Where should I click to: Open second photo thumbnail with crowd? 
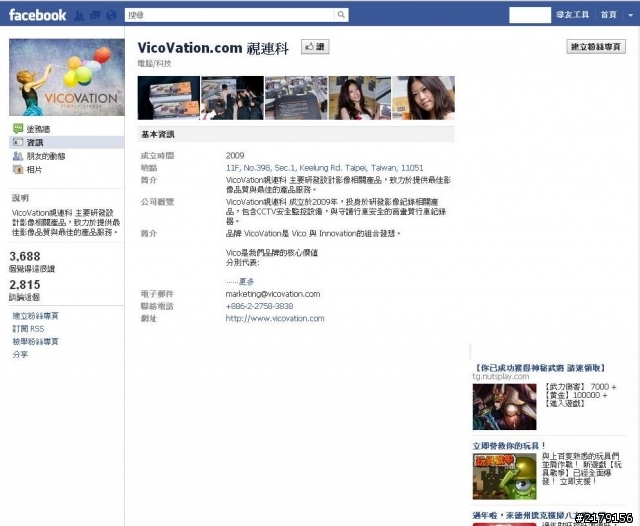tap(232, 98)
